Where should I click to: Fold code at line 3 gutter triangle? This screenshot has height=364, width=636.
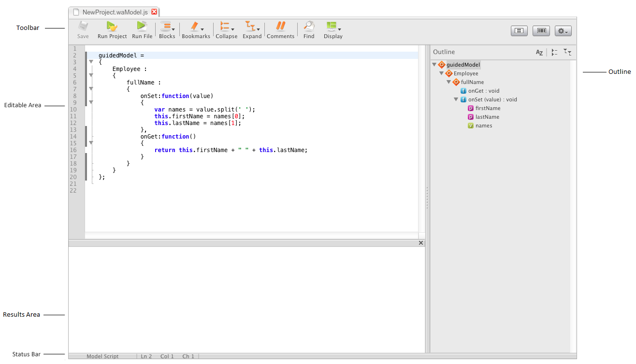tap(90, 62)
